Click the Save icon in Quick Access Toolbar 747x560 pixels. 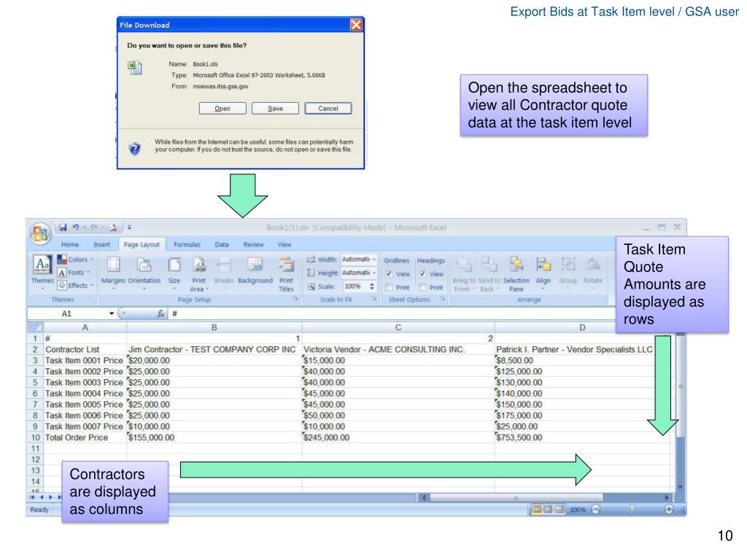[63, 227]
